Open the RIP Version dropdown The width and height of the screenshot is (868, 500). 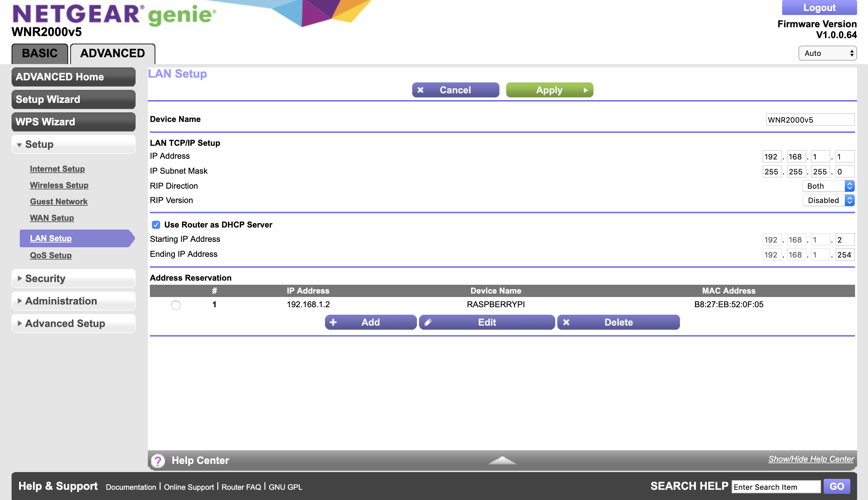828,200
